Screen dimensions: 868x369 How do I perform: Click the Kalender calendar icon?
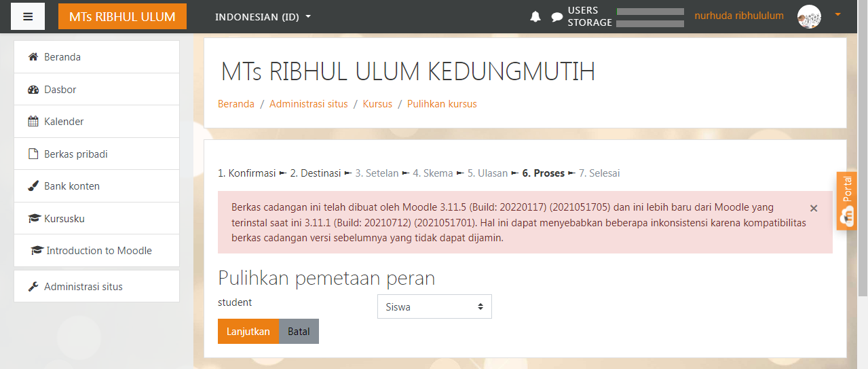[33, 122]
